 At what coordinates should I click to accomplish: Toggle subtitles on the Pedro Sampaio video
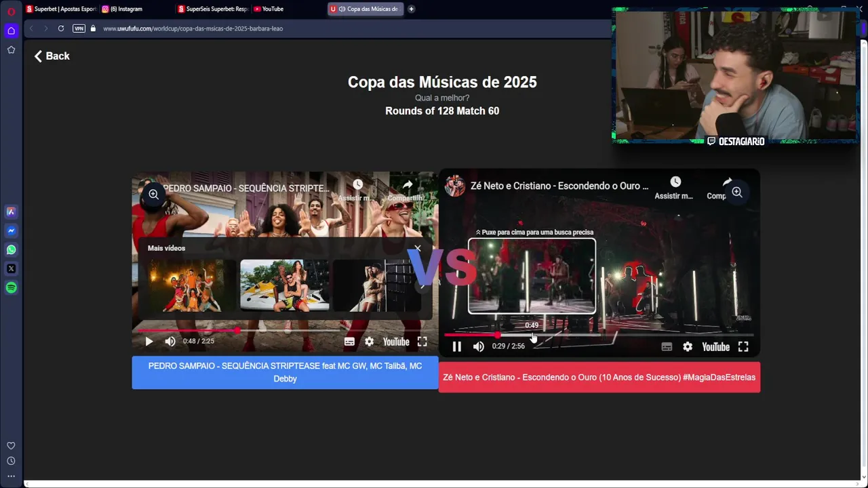click(x=349, y=342)
